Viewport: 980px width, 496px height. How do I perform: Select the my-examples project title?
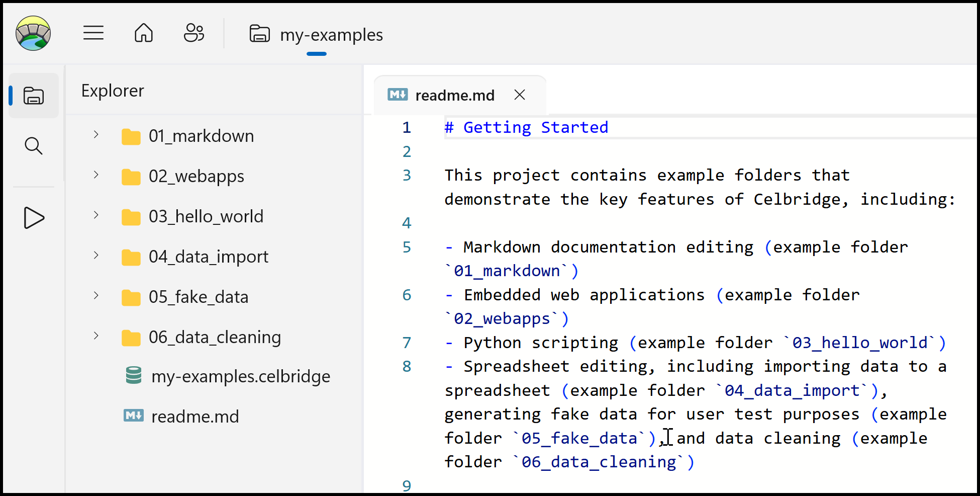pos(332,35)
